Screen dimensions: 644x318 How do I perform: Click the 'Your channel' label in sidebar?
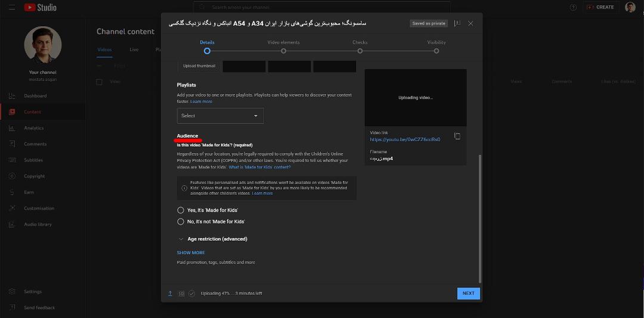pos(43,72)
